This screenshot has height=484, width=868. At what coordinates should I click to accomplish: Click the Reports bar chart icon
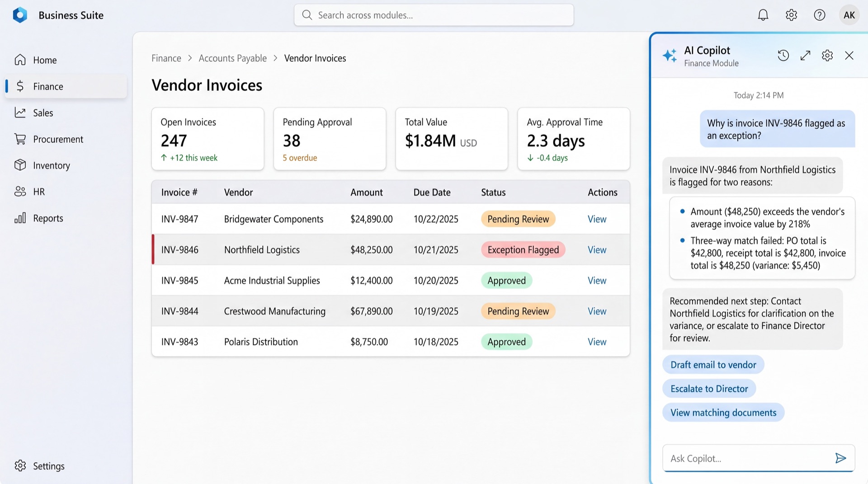[x=20, y=218]
